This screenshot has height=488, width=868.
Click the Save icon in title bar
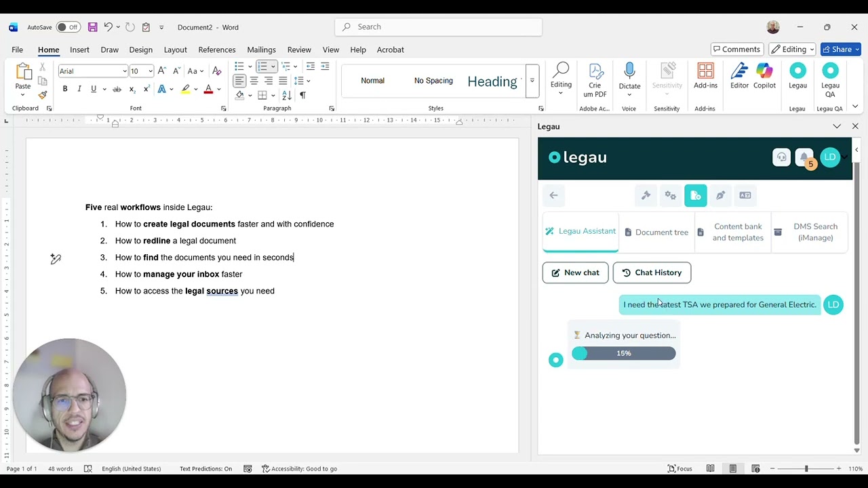[x=92, y=27]
